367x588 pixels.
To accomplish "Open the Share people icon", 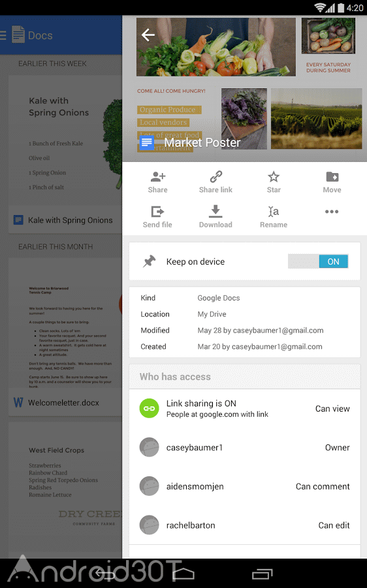I will pos(158,176).
